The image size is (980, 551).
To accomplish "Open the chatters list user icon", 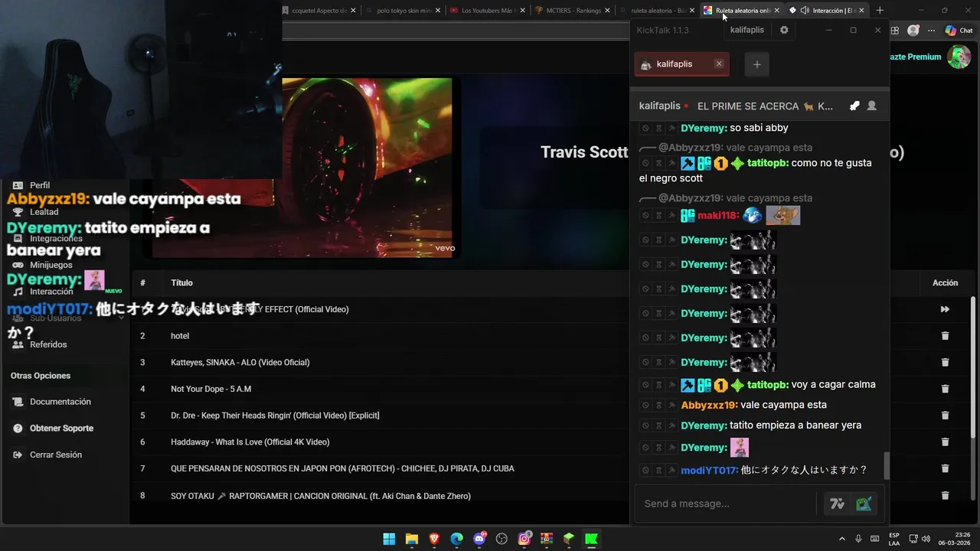I will pyautogui.click(x=871, y=106).
